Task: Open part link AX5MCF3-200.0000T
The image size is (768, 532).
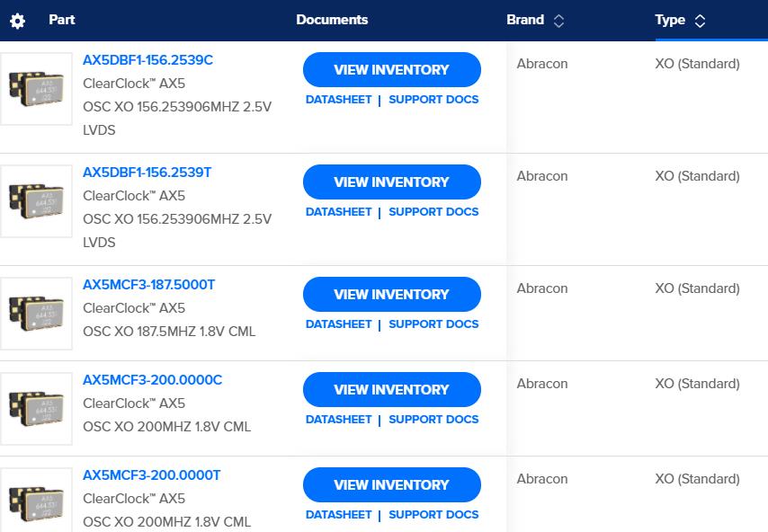Action: [151, 475]
